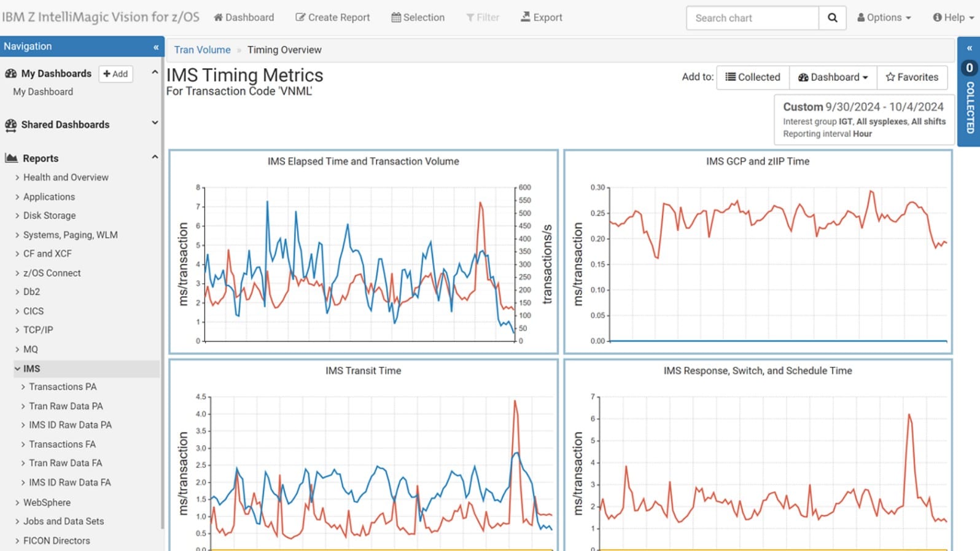Add a new dashboard with Add button
The width and height of the screenshot is (980, 551).
115,74
